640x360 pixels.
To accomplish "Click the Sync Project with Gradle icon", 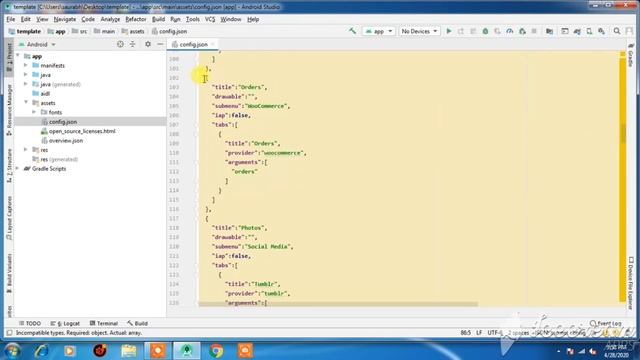I will point(577,31).
